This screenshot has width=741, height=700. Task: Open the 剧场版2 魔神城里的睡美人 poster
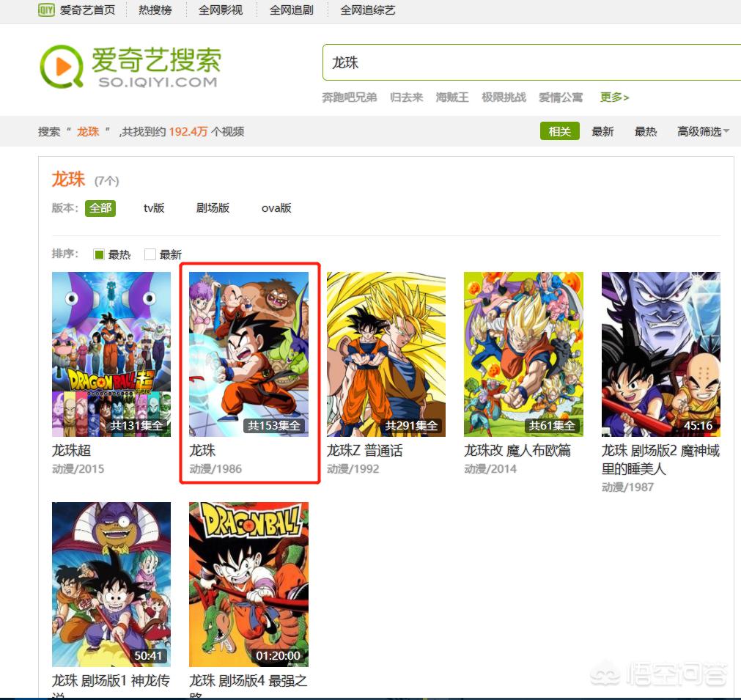pos(660,354)
